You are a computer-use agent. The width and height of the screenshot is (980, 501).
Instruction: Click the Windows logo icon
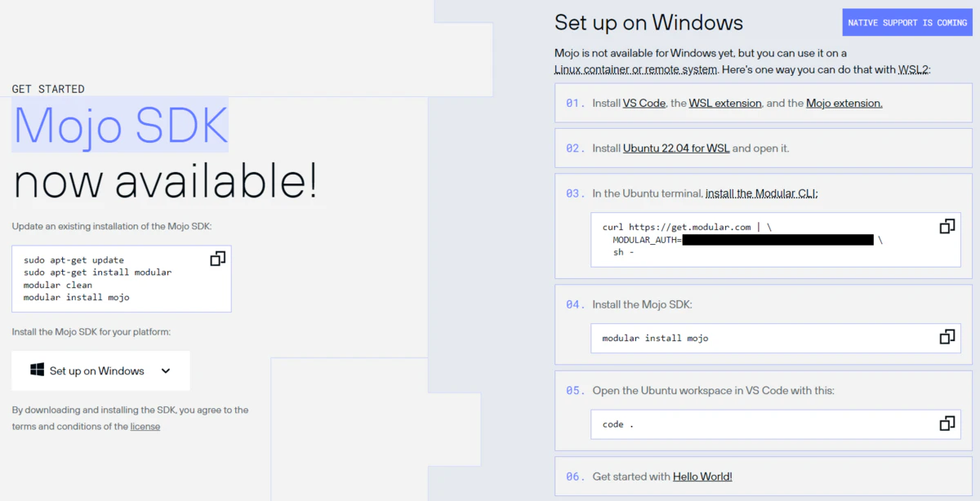[37, 370]
